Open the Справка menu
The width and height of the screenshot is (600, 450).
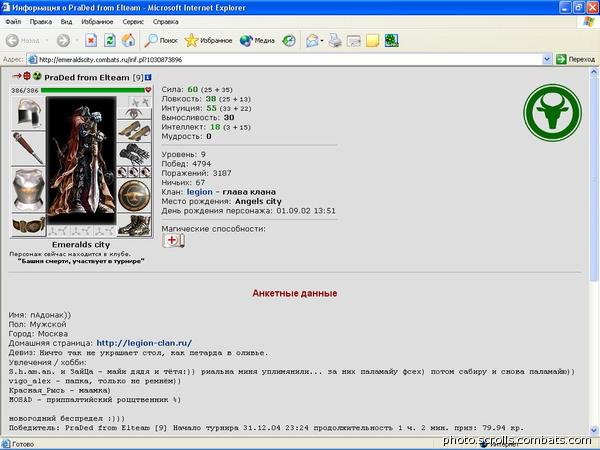tap(166, 22)
